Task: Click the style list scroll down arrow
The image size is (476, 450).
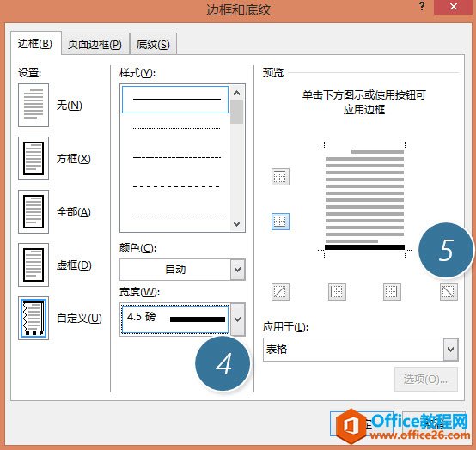Action: [x=237, y=224]
